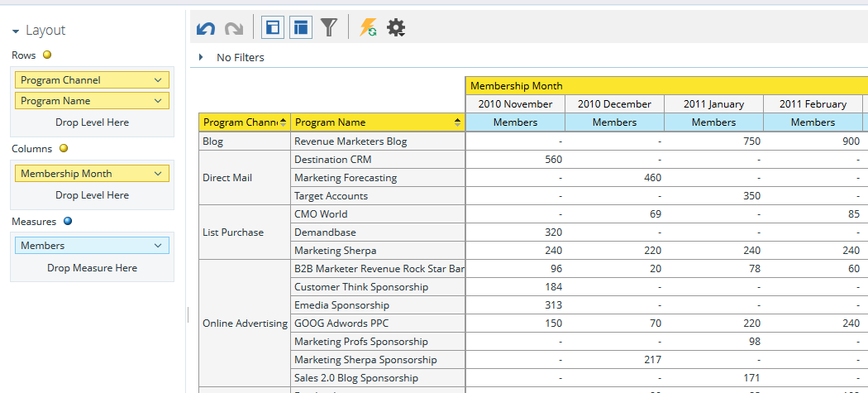Viewport: 868px width, 393px height.
Task: Click the yellow Rows indicator dot
Action: [x=47, y=55]
